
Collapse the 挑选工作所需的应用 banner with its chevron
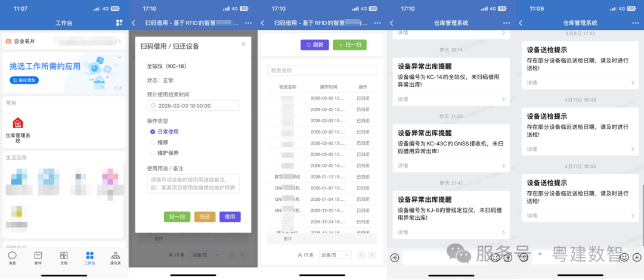pos(119,57)
